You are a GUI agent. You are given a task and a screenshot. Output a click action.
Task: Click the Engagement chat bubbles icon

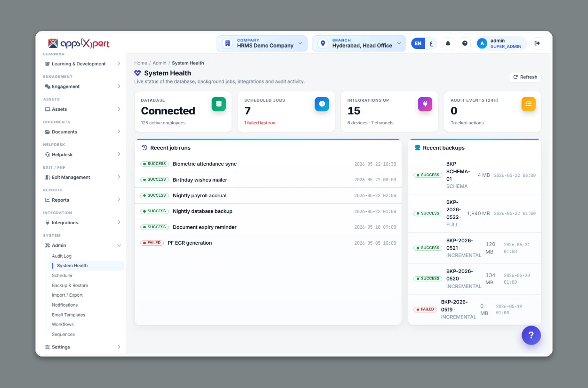(47, 87)
